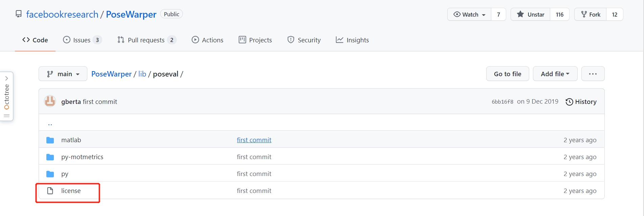Click the Go to file button
Screen dimensions: 644x216
coord(507,74)
